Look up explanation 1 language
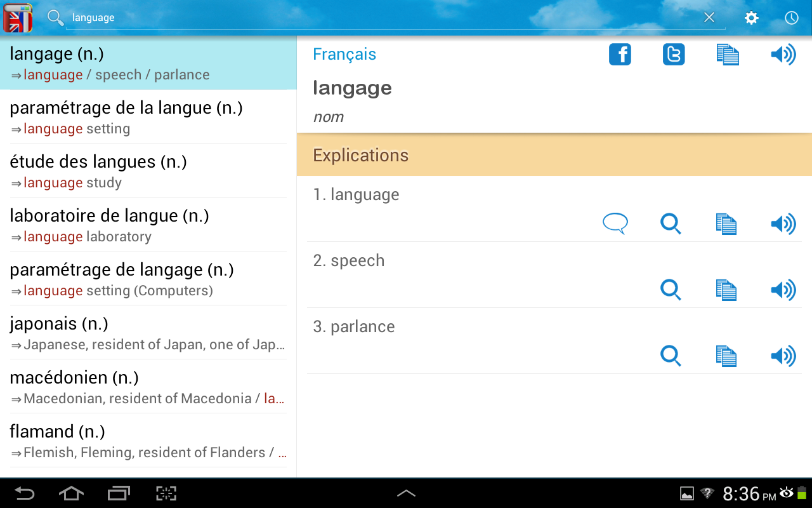This screenshot has width=812, height=508. (671, 224)
